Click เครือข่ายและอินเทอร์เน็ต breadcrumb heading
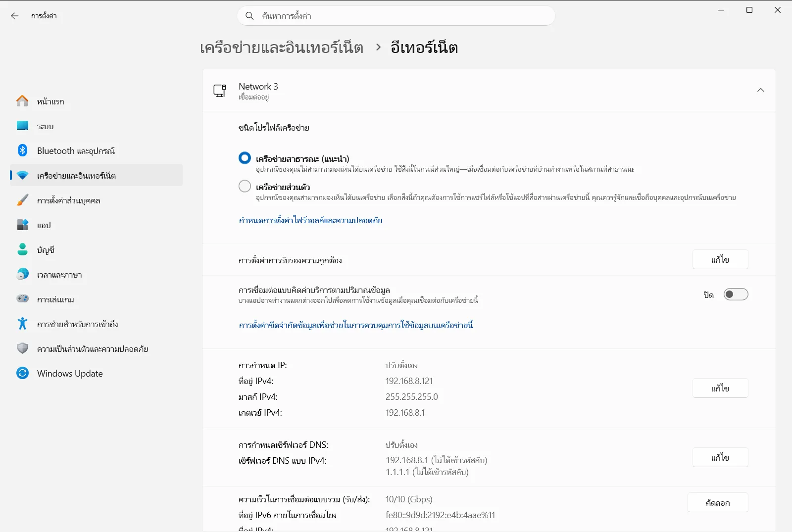This screenshot has width=792, height=532. (x=282, y=48)
